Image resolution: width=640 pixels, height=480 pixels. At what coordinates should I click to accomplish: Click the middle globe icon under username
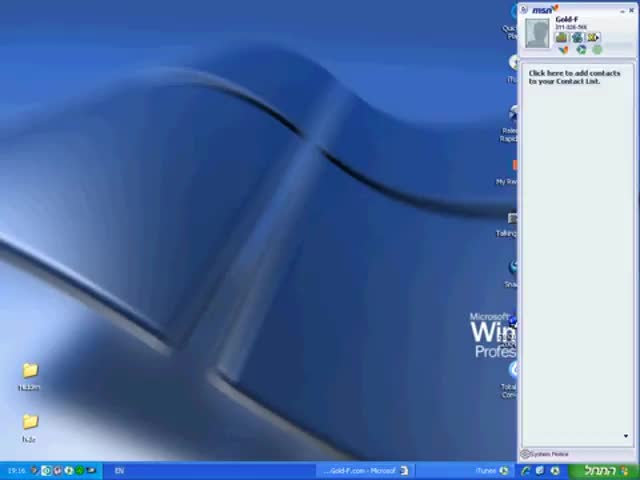[577, 38]
